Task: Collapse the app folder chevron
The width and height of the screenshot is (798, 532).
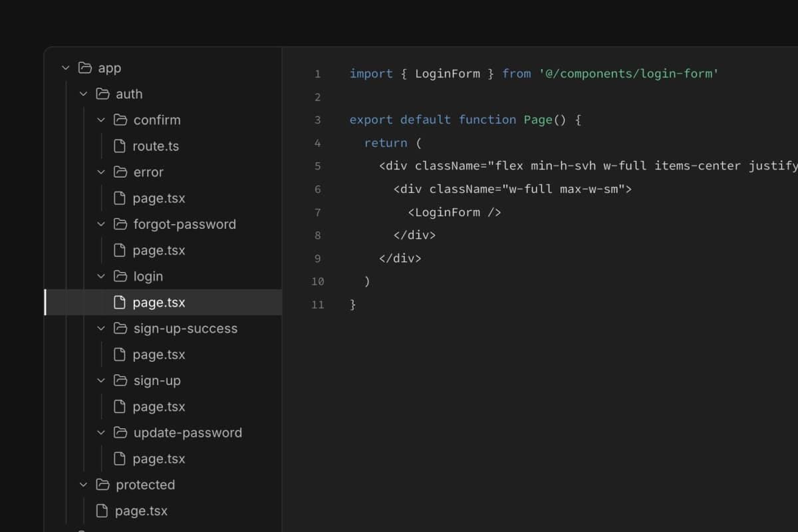Action: [65, 67]
